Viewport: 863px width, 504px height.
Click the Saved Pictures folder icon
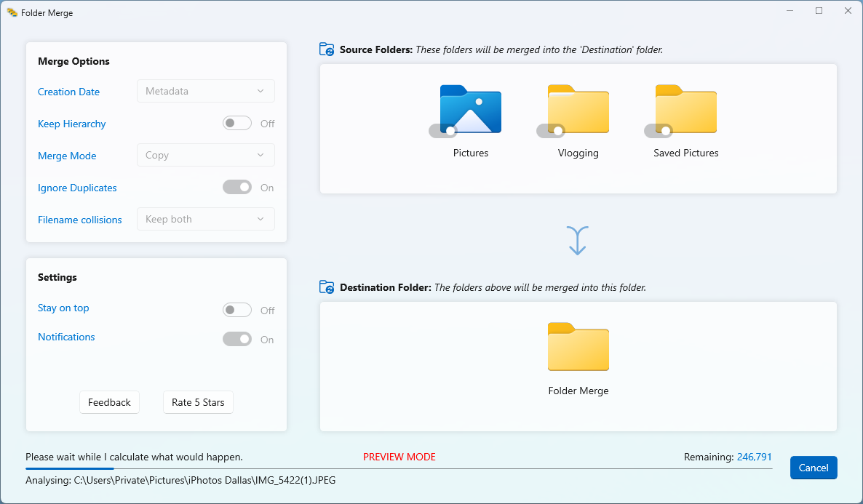(x=685, y=110)
